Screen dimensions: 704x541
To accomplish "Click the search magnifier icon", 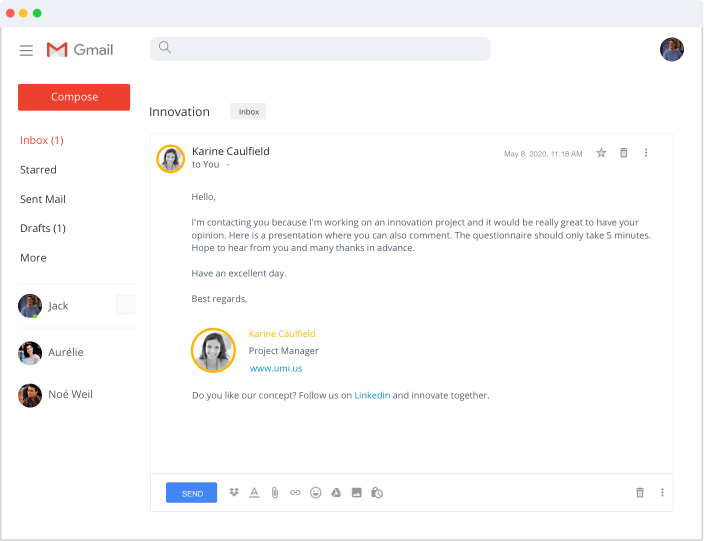I will point(165,47).
